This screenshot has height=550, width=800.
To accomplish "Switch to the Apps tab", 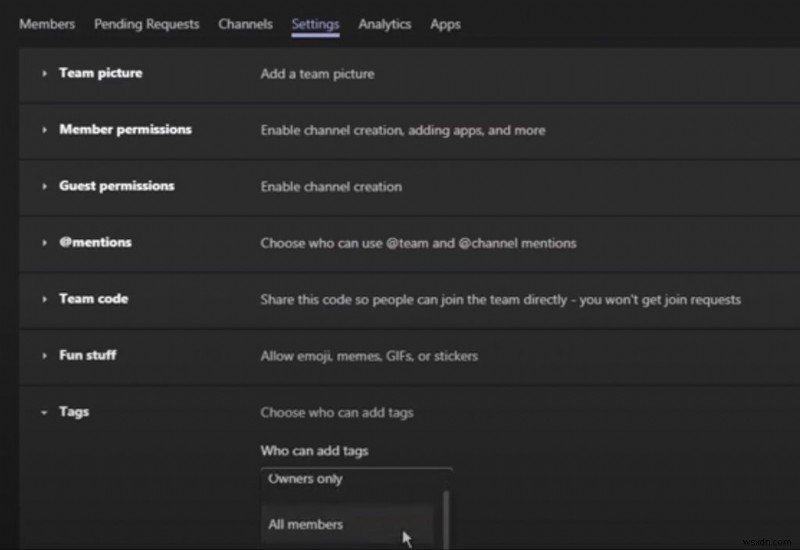I will pos(445,24).
